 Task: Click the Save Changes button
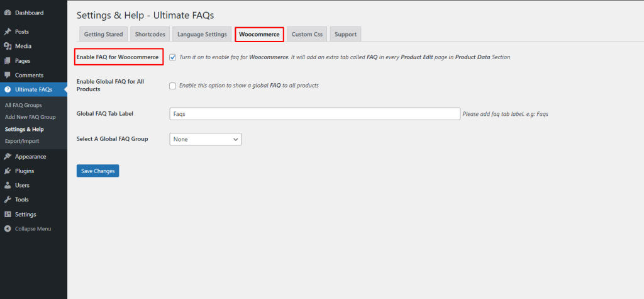coord(97,171)
